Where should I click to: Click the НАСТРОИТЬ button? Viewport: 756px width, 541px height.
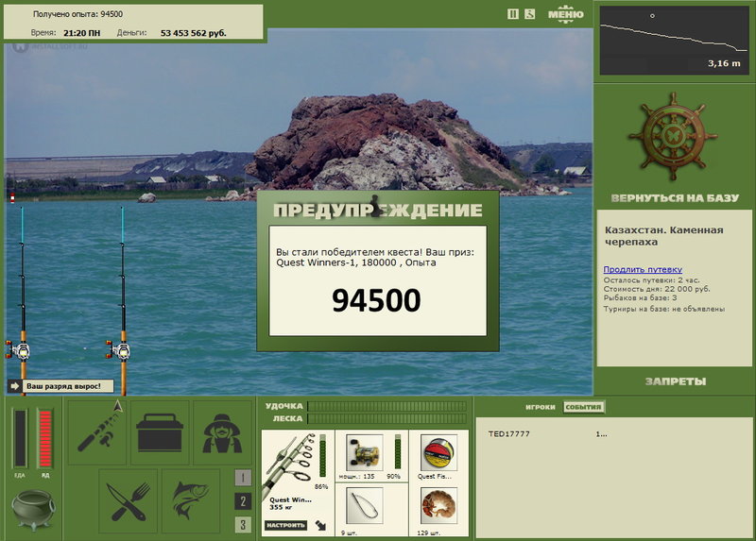pyautogui.click(x=285, y=525)
